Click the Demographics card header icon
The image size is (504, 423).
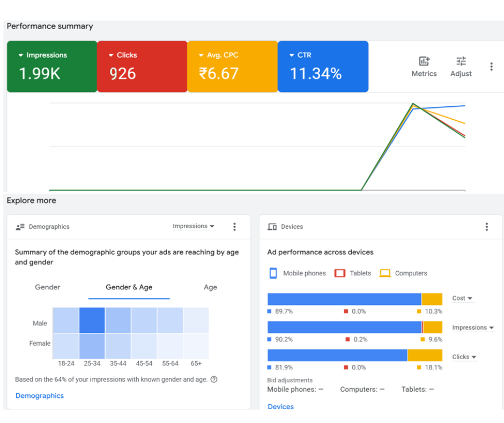coord(20,227)
